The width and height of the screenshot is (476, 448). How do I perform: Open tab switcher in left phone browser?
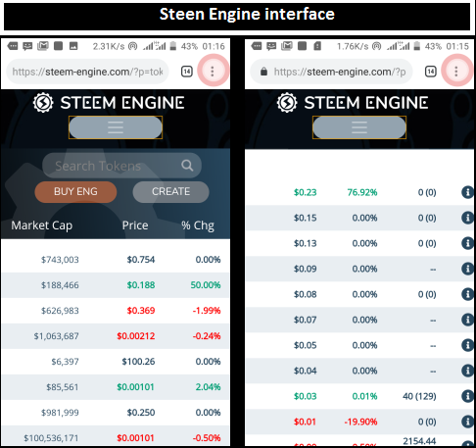point(187,72)
